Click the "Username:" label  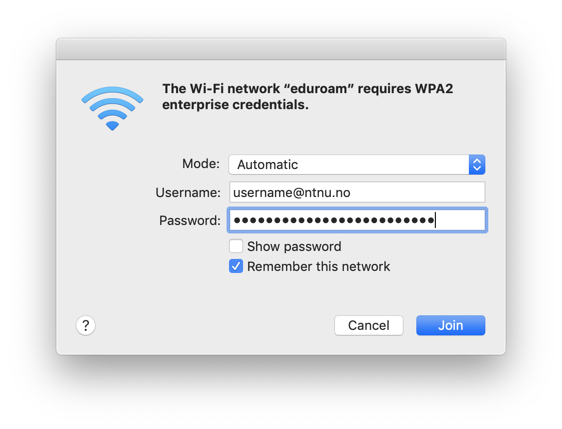(188, 193)
